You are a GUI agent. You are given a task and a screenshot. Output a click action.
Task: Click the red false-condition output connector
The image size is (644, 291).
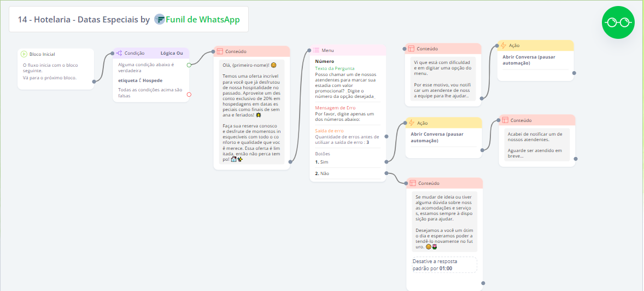click(x=189, y=95)
